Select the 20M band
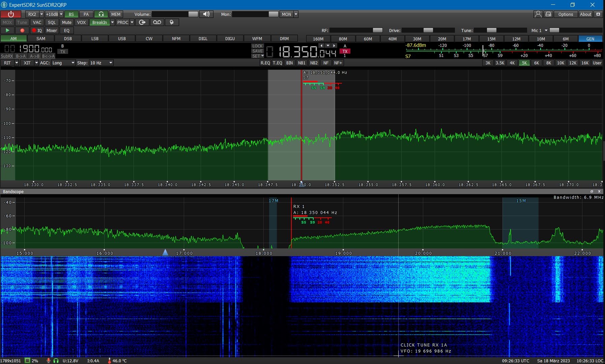 pyautogui.click(x=442, y=39)
